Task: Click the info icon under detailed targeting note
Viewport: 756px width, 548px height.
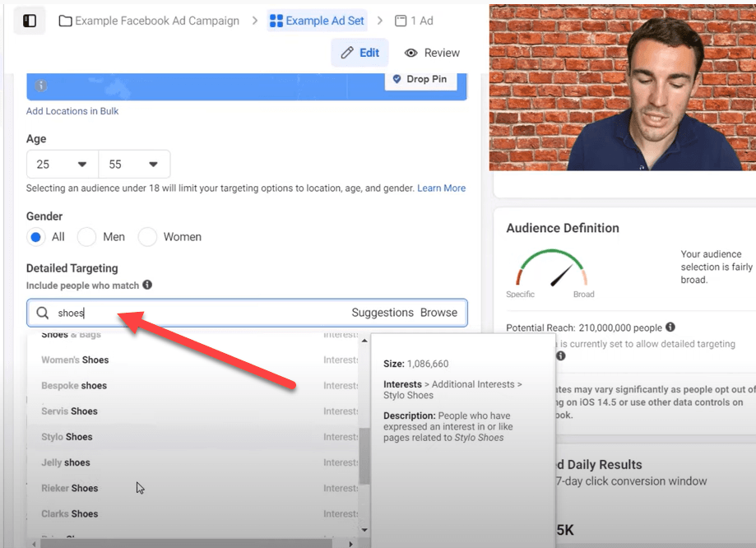Action: 560,356
